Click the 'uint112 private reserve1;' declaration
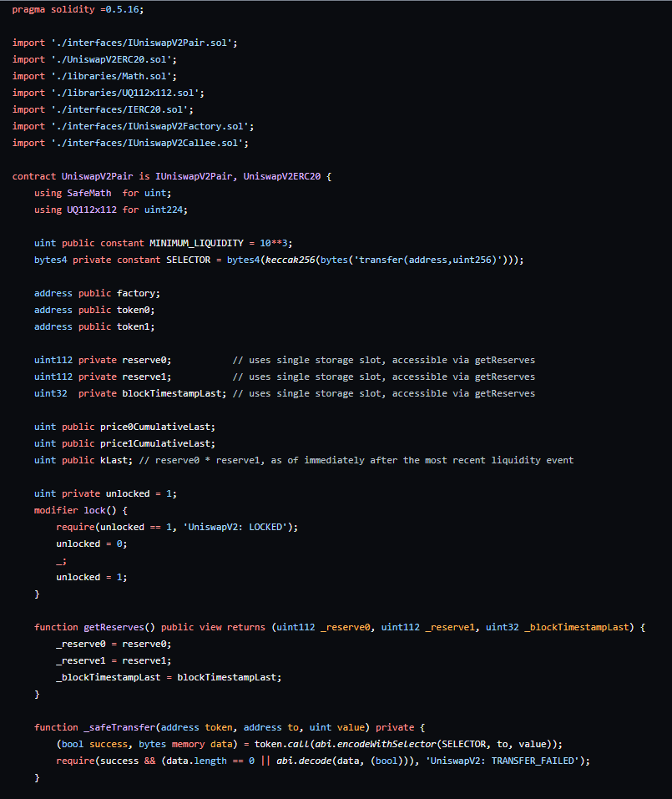This screenshot has height=799, width=672. point(103,377)
